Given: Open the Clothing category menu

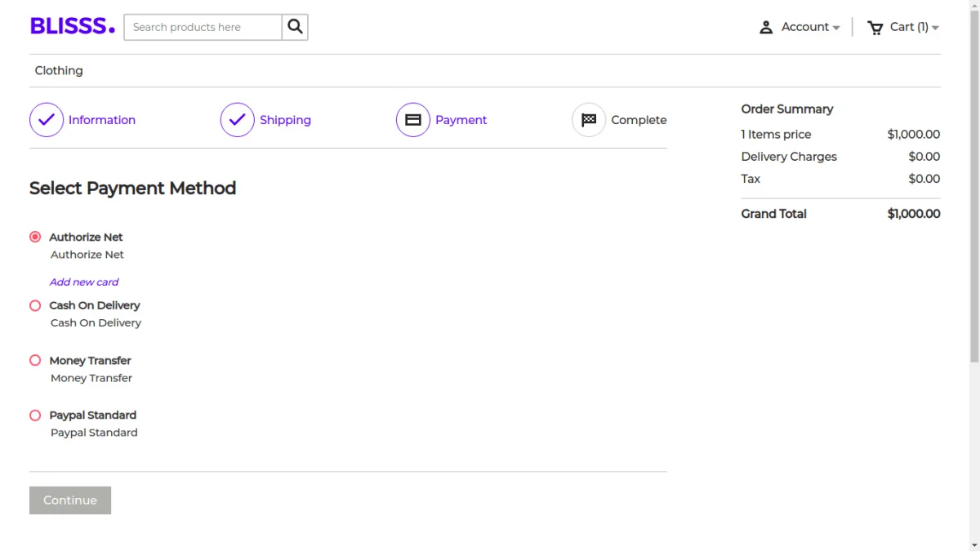Looking at the screenshot, I should (59, 71).
